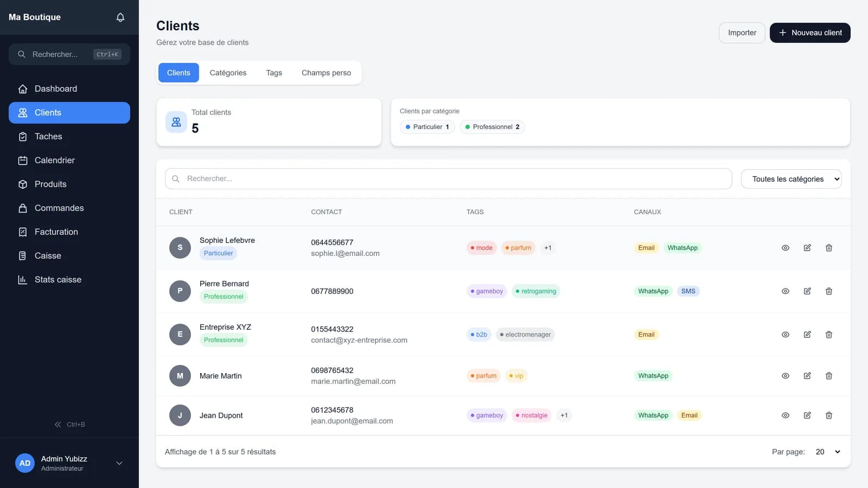Click the Importer button
Viewport: 868px width, 488px height.
742,33
